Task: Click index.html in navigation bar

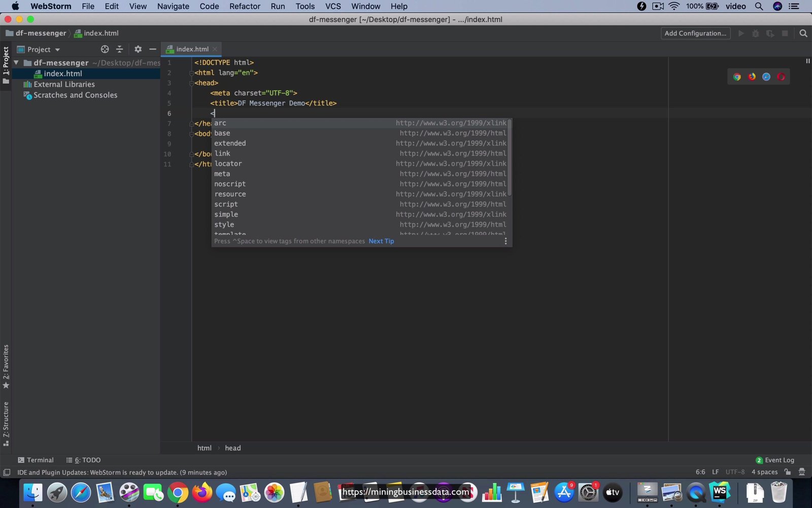Action: [x=96, y=34]
